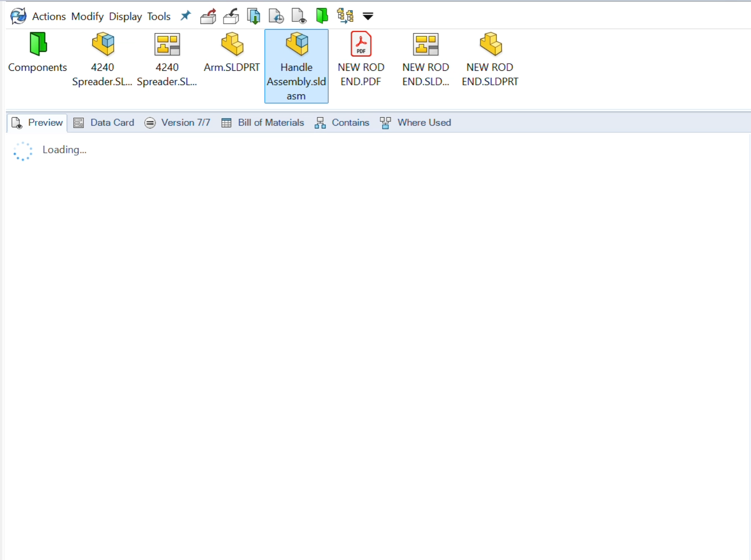751x560 pixels.
Task: Click the Copy Tree toolbar icon
Action: (345, 16)
